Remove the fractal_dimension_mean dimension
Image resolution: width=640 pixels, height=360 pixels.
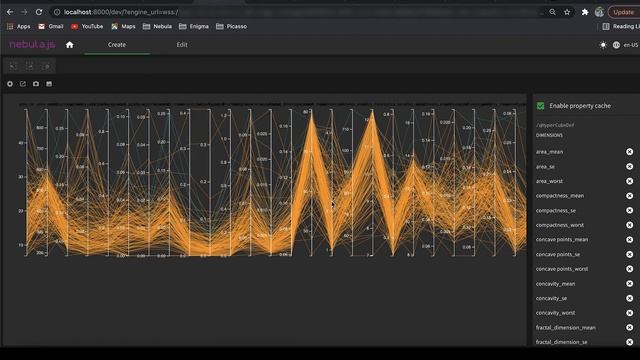coord(629,327)
